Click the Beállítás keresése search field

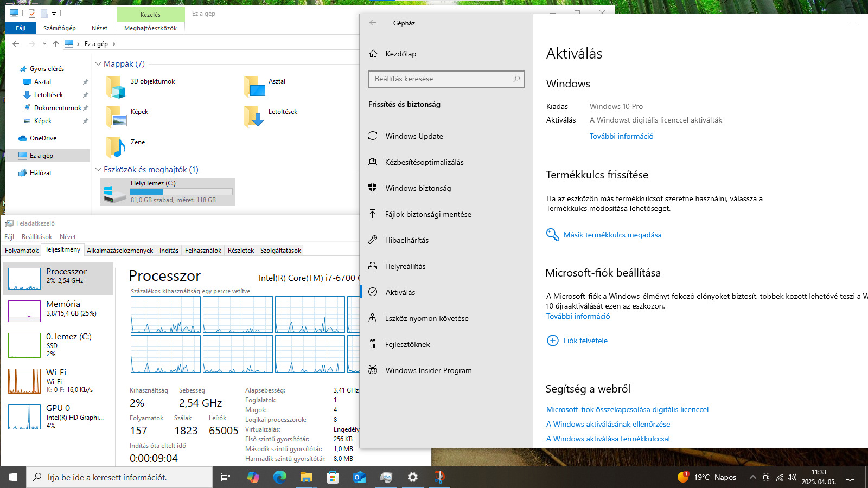446,79
